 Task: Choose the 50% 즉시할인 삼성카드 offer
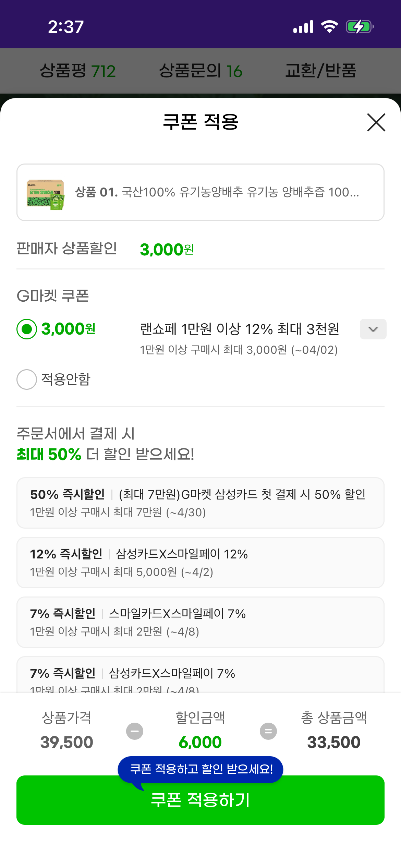200,503
